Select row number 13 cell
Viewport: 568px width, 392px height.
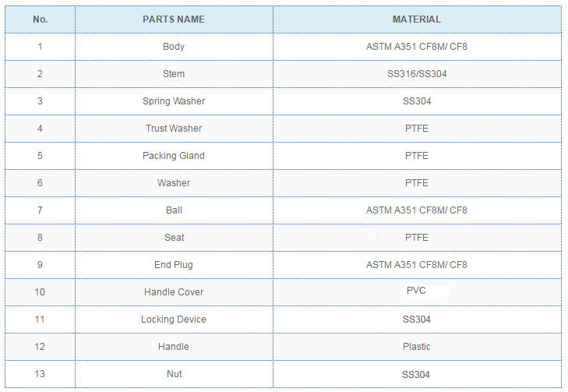[41, 374]
